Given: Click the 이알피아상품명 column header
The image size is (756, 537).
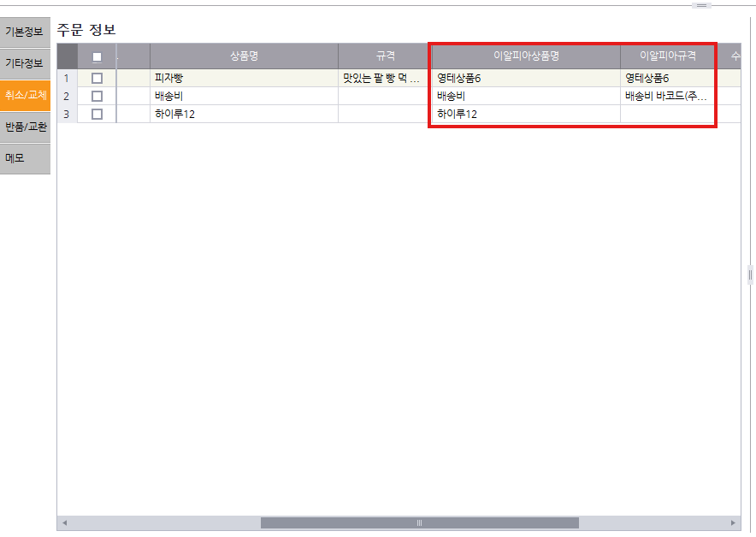Looking at the screenshot, I should point(526,56).
